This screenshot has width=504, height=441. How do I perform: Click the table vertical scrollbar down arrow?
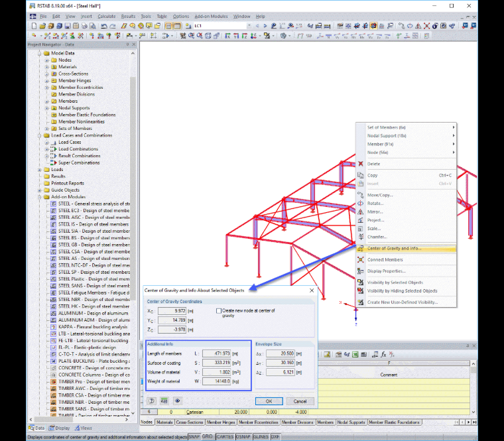473,412
